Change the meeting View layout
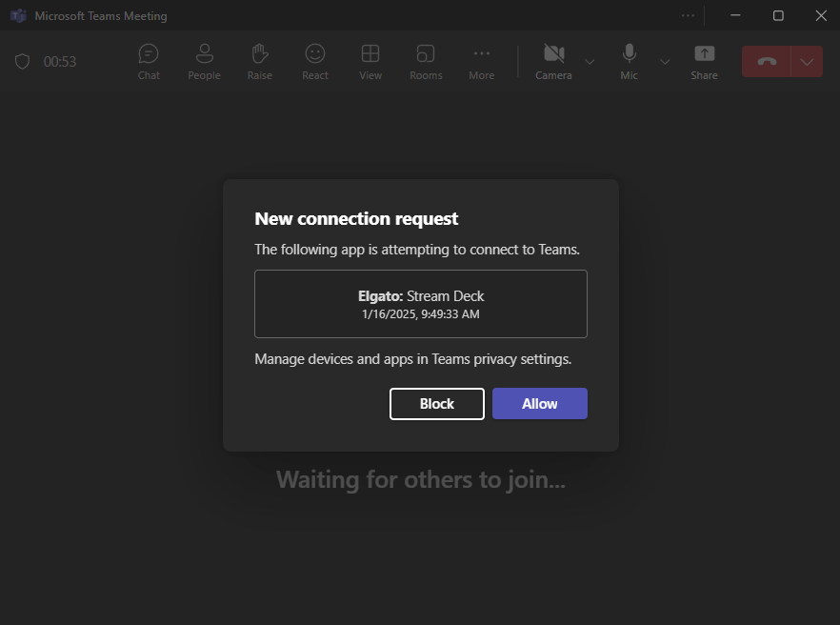Image resolution: width=840 pixels, height=625 pixels. coord(370,62)
